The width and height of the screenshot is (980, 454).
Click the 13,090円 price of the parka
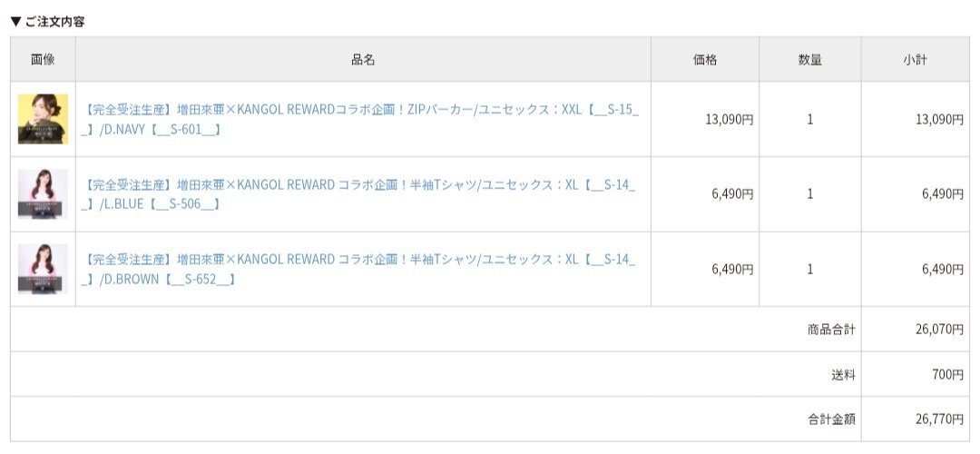[x=730, y=120]
